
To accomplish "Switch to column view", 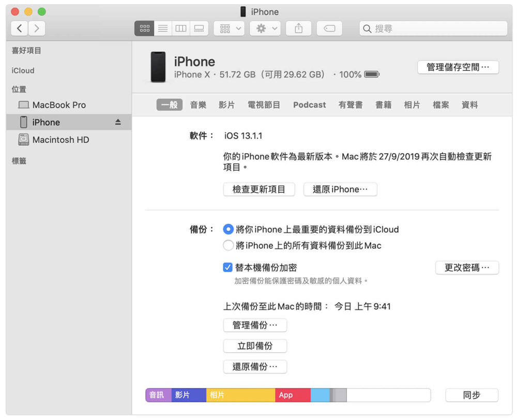I will (180, 29).
